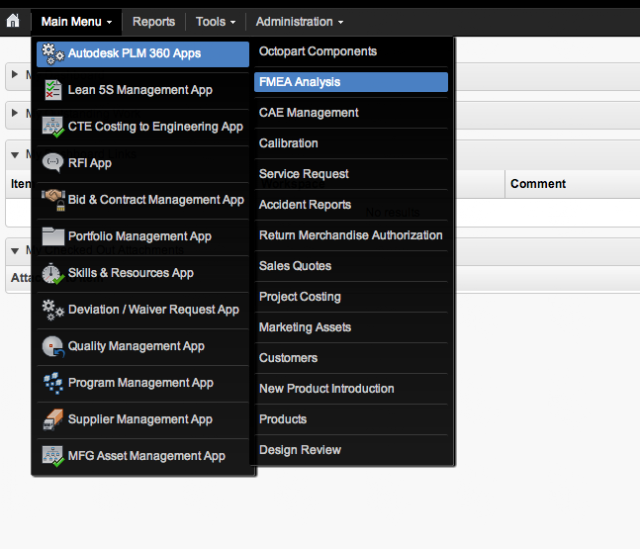Select Deviation / Waiver Request App
The height and width of the screenshot is (549, 640).
click(143, 310)
